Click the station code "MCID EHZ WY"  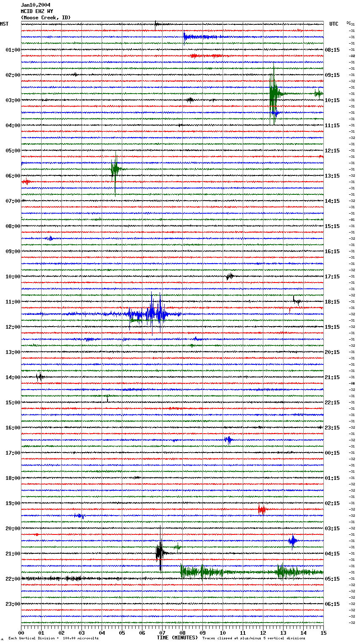pos(37,11)
